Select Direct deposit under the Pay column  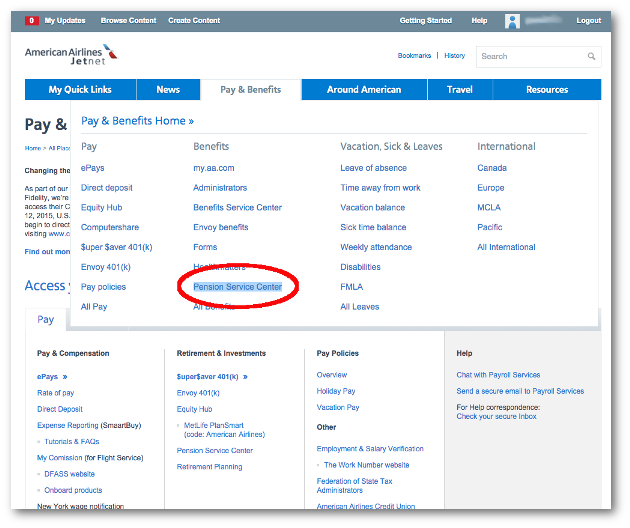106,187
